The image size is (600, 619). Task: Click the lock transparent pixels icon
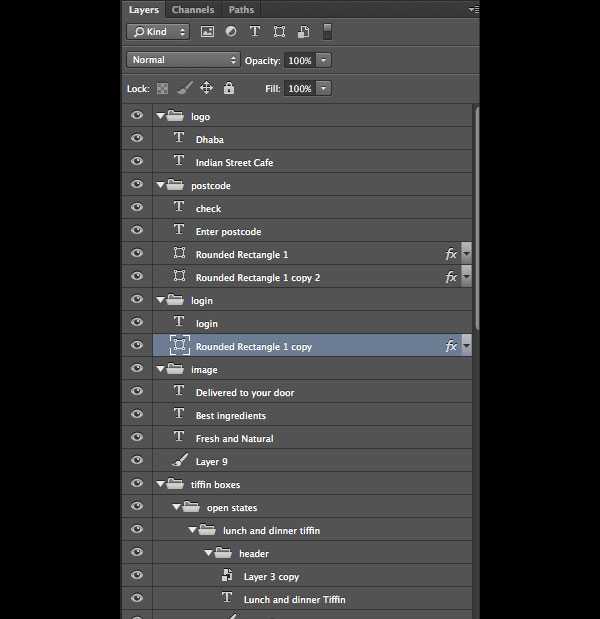(x=162, y=89)
